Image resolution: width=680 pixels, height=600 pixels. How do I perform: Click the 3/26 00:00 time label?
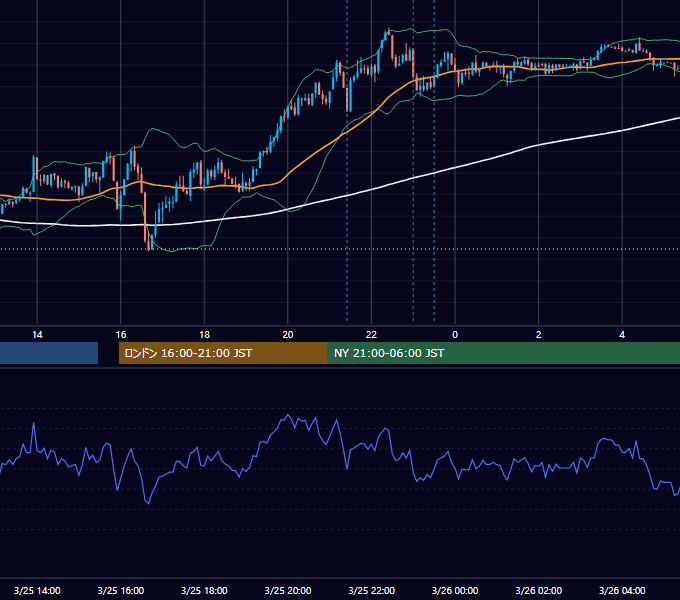coord(455,590)
